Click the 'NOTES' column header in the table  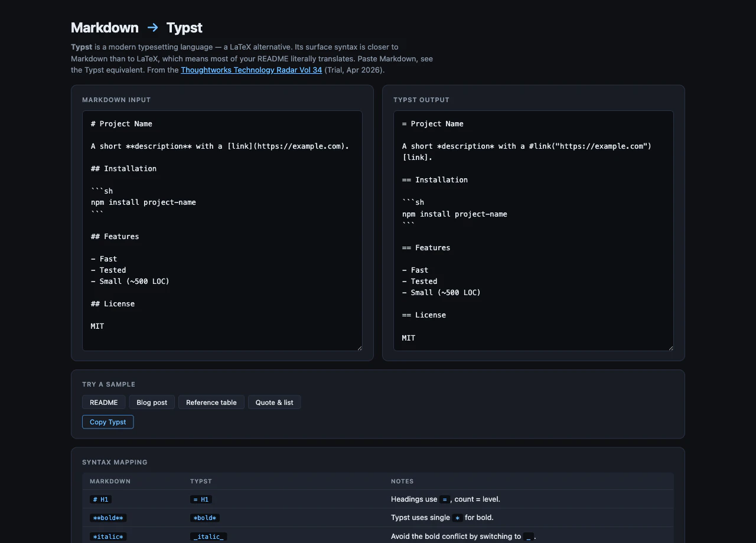click(402, 482)
